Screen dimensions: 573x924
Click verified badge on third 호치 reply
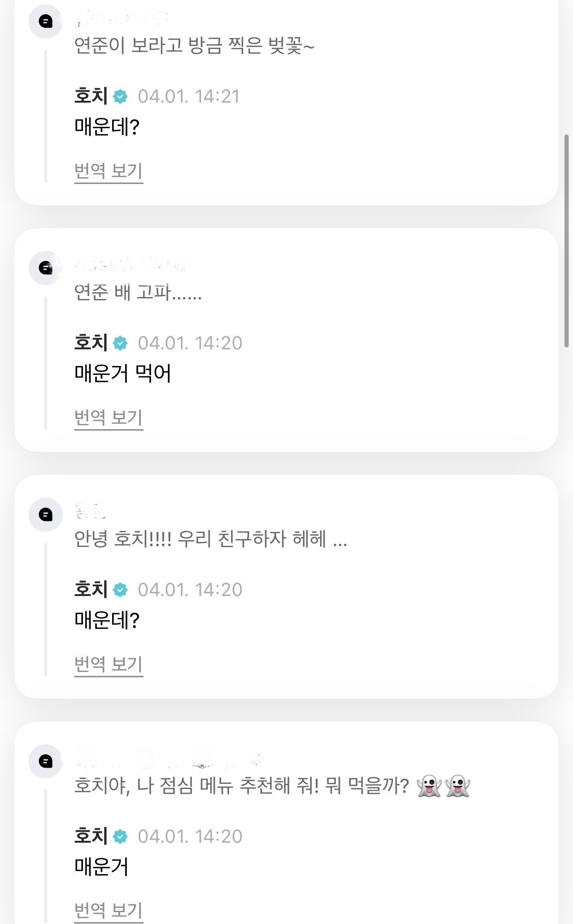tap(120, 590)
